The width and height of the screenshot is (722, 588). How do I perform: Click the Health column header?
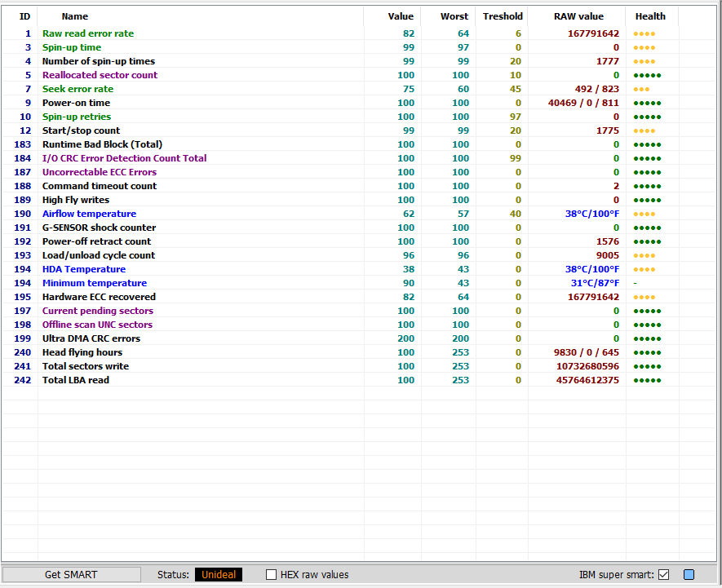click(650, 16)
